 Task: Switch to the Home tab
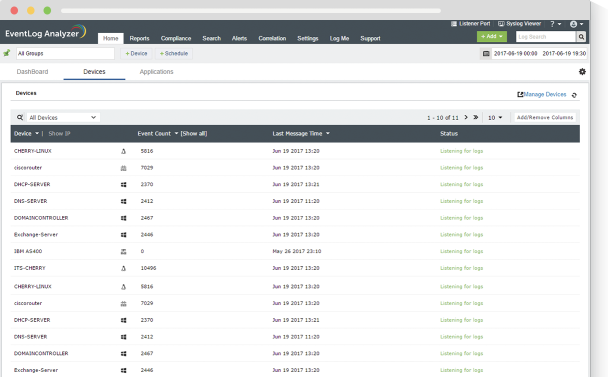coord(111,38)
